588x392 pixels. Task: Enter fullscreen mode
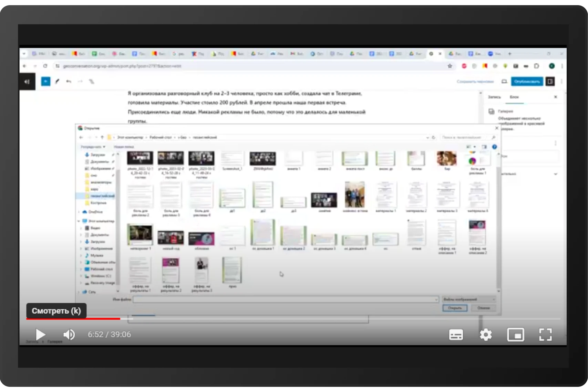point(545,335)
